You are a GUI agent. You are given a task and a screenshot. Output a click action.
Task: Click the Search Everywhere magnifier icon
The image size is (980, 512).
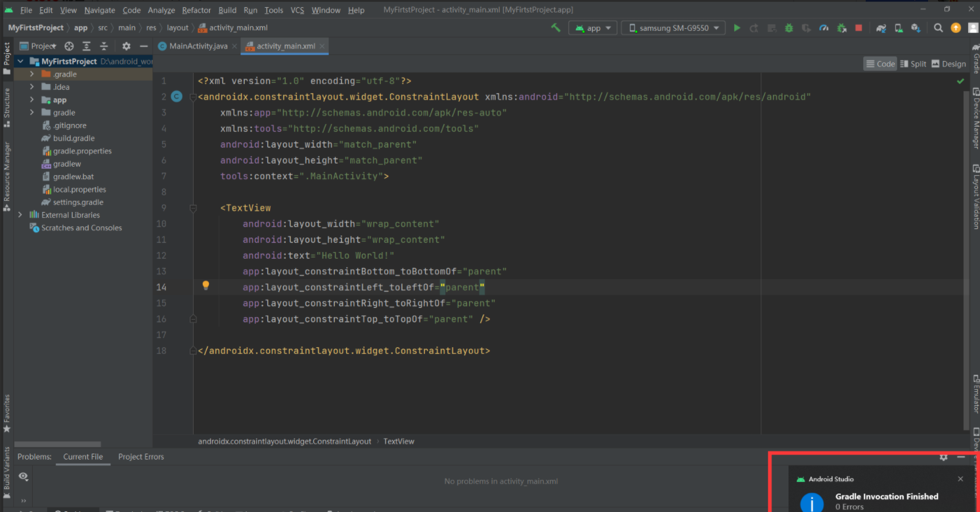pos(938,28)
